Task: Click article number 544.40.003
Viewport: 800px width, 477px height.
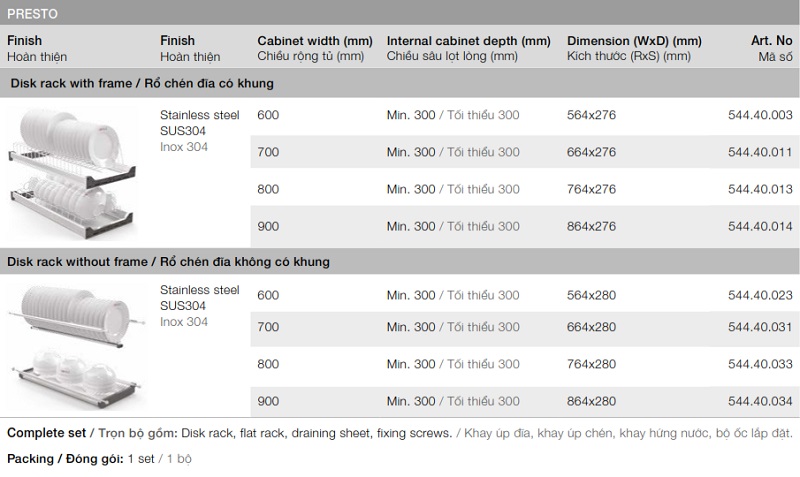Action: tap(760, 115)
